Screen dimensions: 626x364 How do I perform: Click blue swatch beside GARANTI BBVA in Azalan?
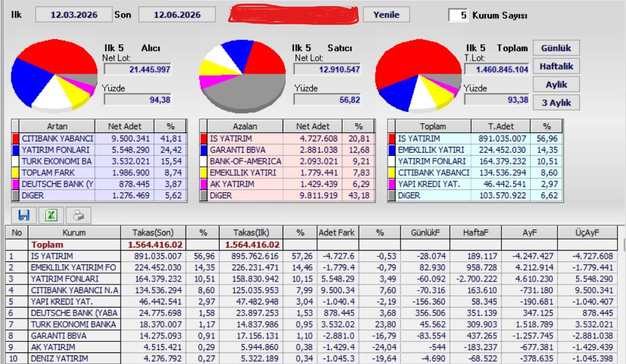pyautogui.click(x=204, y=150)
